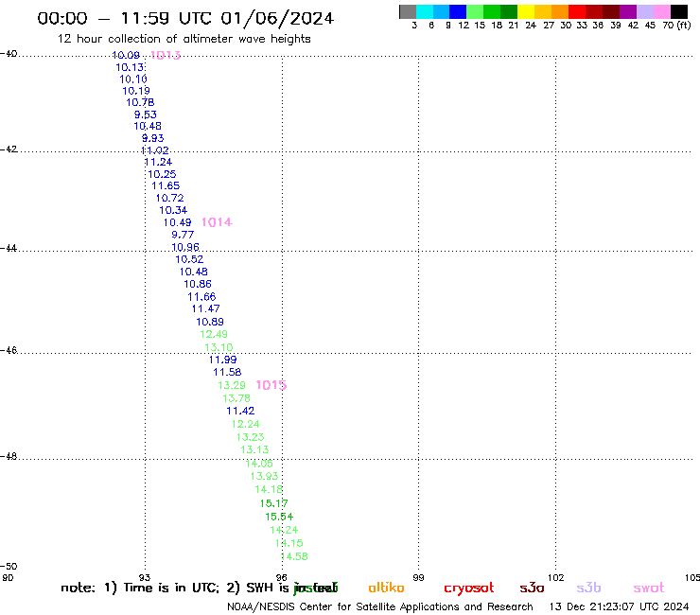Click the wave height value 13.13
700x615 pixels.
click(254, 449)
